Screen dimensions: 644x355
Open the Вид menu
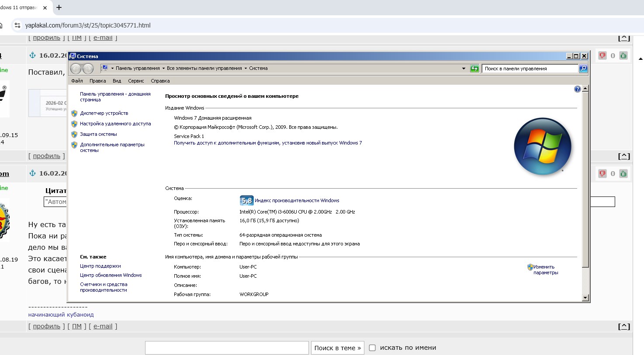pos(117,81)
